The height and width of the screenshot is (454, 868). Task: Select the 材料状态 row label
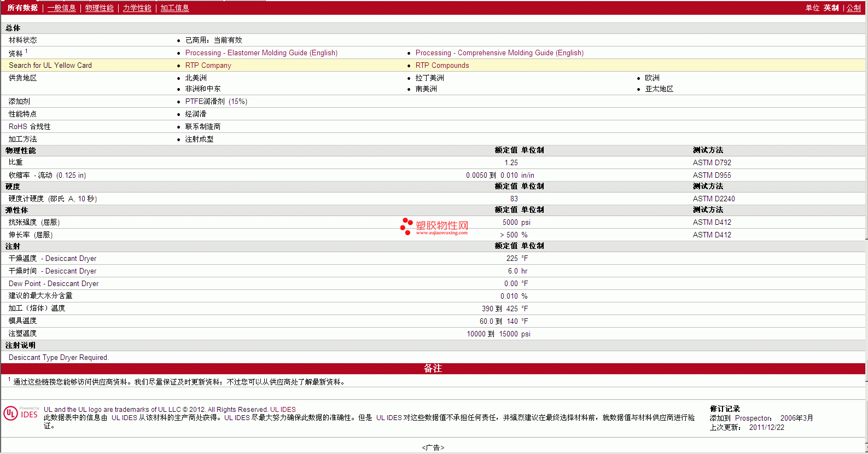point(23,40)
